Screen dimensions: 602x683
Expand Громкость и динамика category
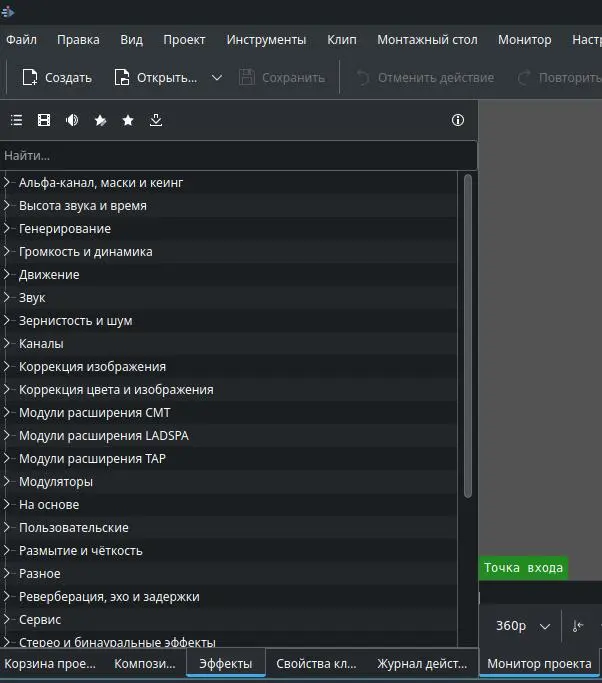pos(7,251)
